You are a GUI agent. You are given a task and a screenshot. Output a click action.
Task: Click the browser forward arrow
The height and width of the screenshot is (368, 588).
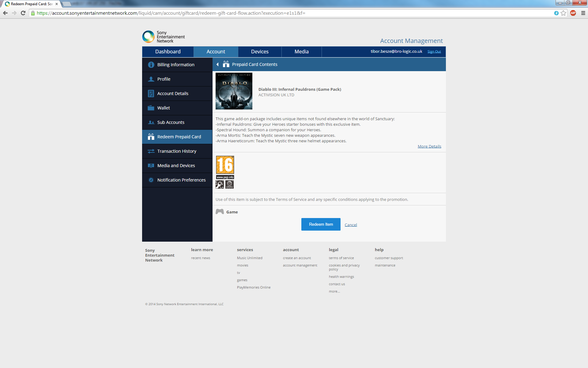(14, 13)
